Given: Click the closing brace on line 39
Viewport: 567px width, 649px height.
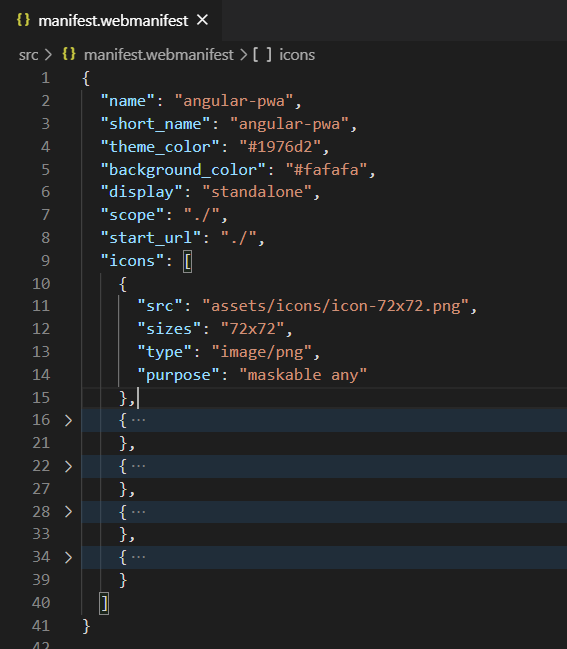Looking at the screenshot, I should (123, 580).
